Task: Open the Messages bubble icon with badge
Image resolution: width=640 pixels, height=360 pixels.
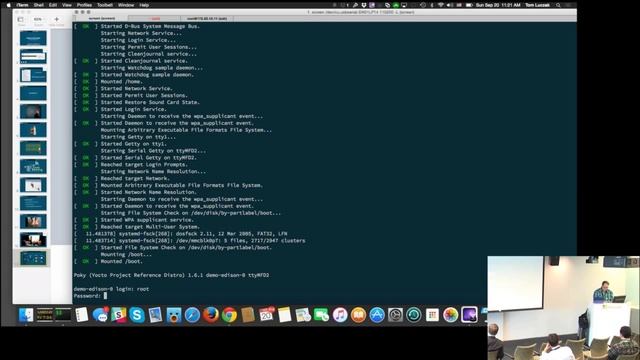Action: click(100, 315)
